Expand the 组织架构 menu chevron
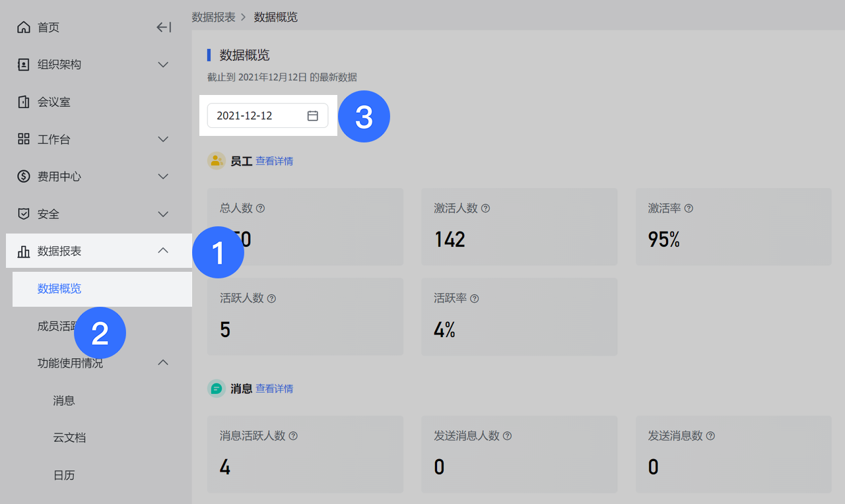The width and height of the screenshot is (845, 504). [x=164, y=65]
